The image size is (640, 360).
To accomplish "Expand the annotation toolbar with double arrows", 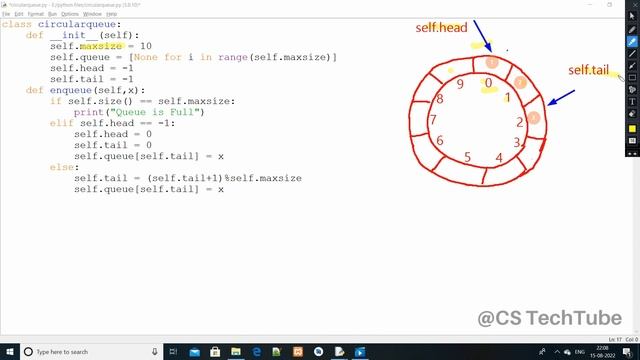I will coord(632,153).
